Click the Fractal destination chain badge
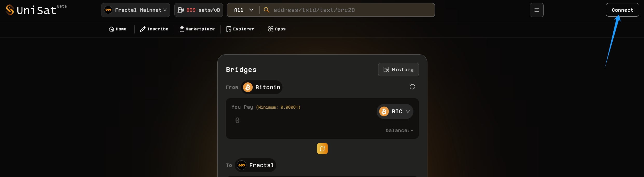 pyautogui.click(x=255, y=165)
